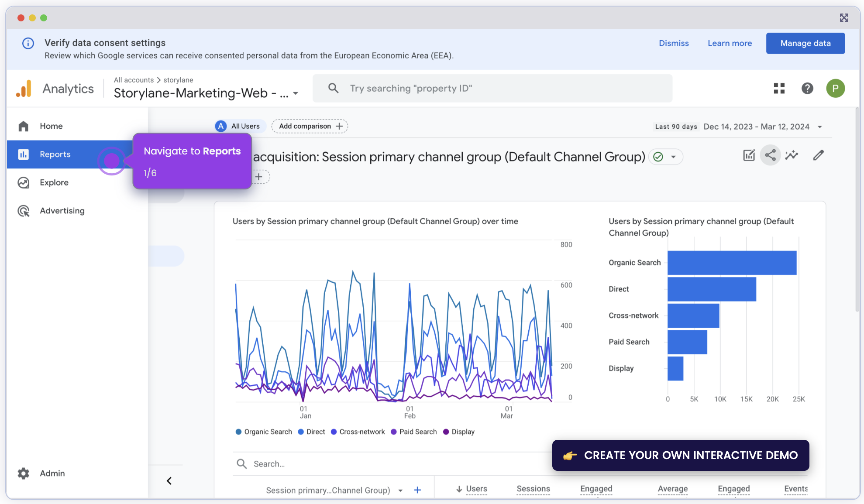Click the help question mark icon
864x504 pixels.
pyautogui.click(x=807, y=88)
